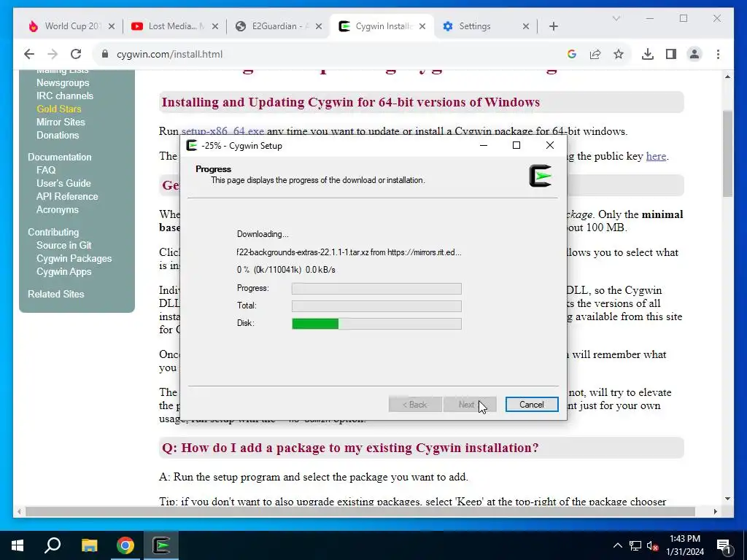
Task: Click the disabled Next button
Action: [x=470, y=404]
